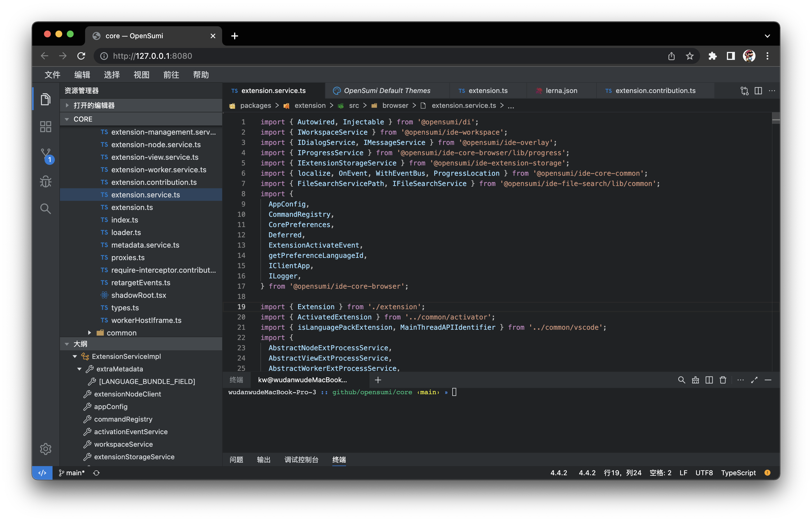Open the Extensions grid icon in activity bar

pos(45,126)
